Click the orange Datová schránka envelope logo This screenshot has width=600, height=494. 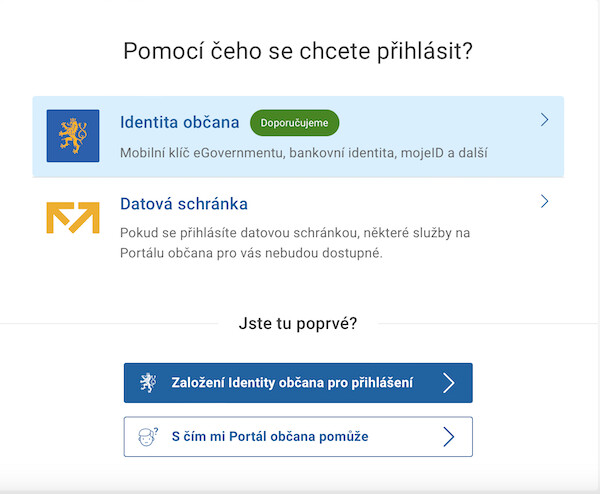[x=73, y=217]
